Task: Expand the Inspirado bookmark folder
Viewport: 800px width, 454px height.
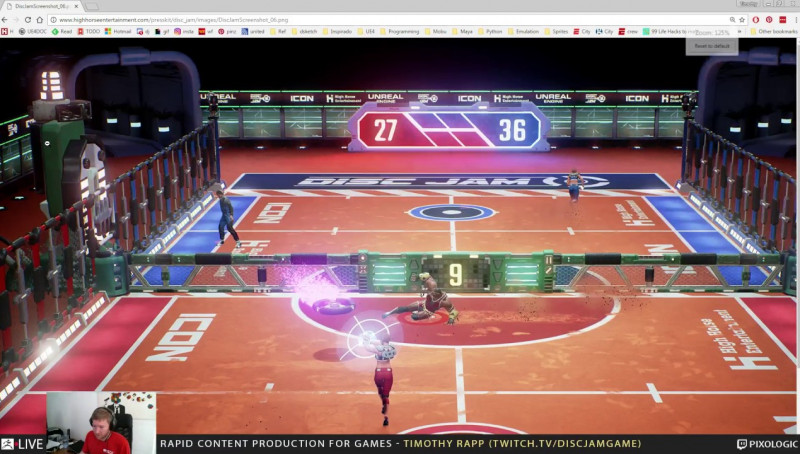Action: 337,32
